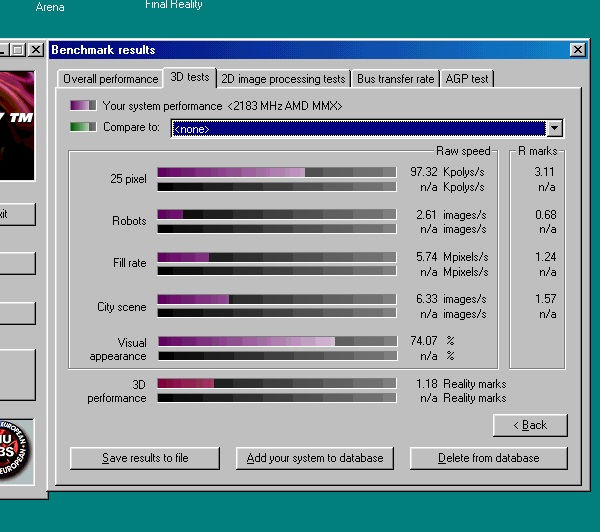Click the 1.57 R marks value
The width and height of the screenshot is (600, 532).
pos(546,299)
